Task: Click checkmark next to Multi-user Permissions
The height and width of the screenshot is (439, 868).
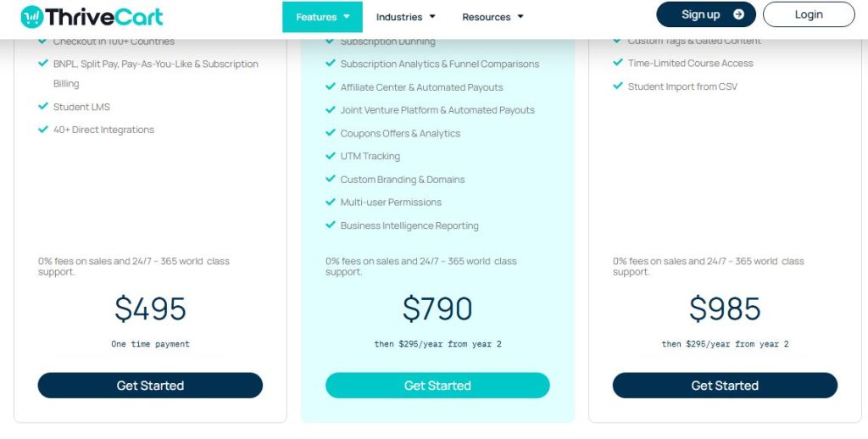Action: point(331,202)
